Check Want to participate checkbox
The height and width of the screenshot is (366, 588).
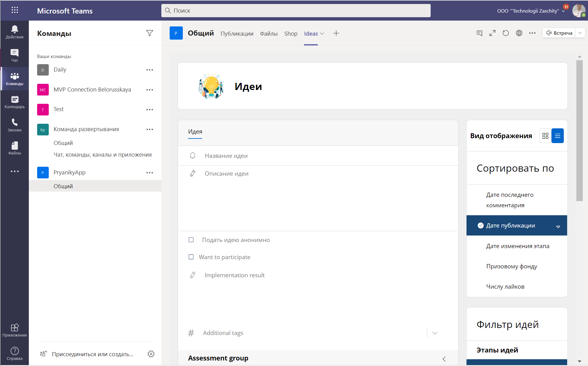click(191, 257)
